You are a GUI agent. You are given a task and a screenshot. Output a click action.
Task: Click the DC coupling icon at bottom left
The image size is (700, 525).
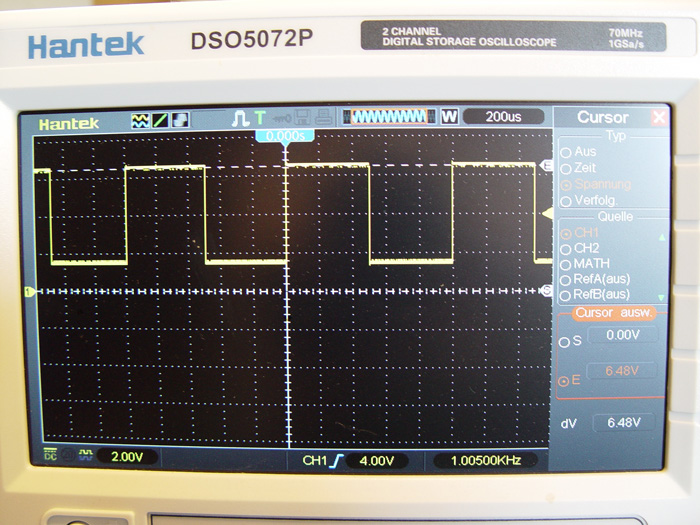pos(49,455)
